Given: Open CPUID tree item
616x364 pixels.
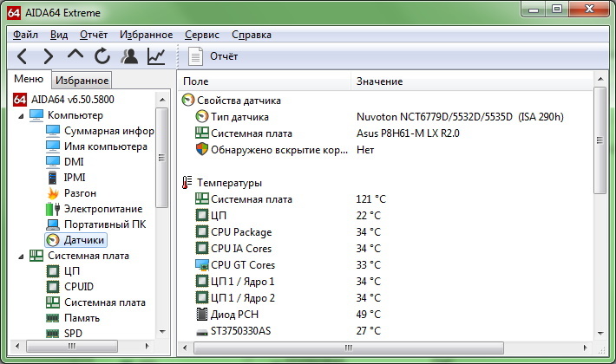Looking at the screenshot, I should [x=70, y=287].
